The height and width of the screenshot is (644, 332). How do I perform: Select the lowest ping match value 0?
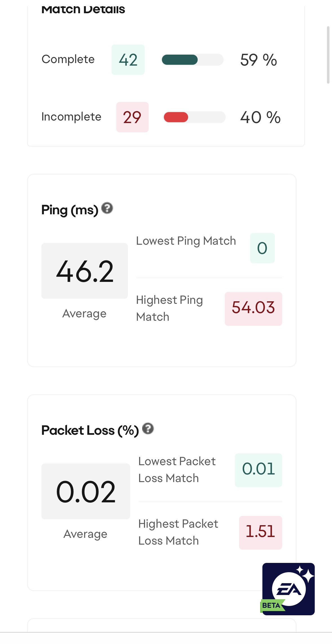[262, 248]
